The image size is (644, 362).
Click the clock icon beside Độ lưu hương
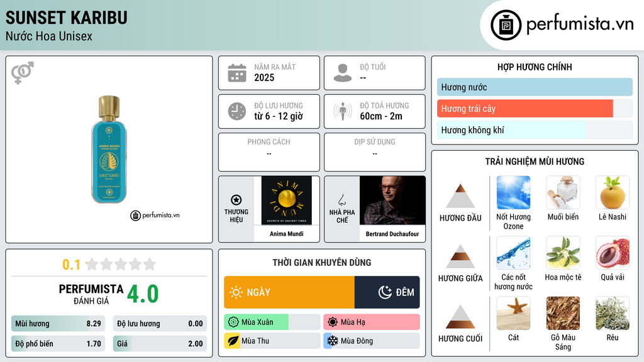[237, 111]
